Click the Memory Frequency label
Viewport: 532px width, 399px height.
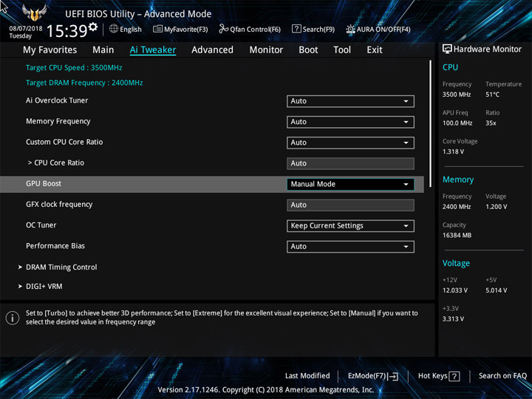tap(58, 121)
